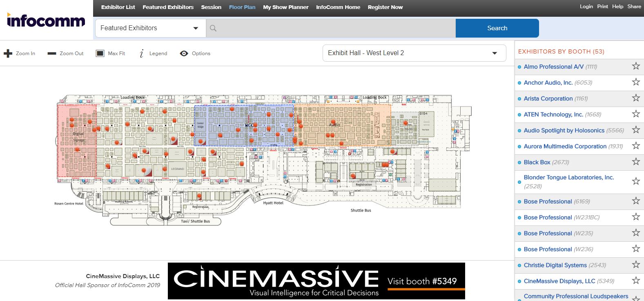This screenshot has height=301, width=644.
Task: Click the blue Search button
Action: (x=497, y=28)
